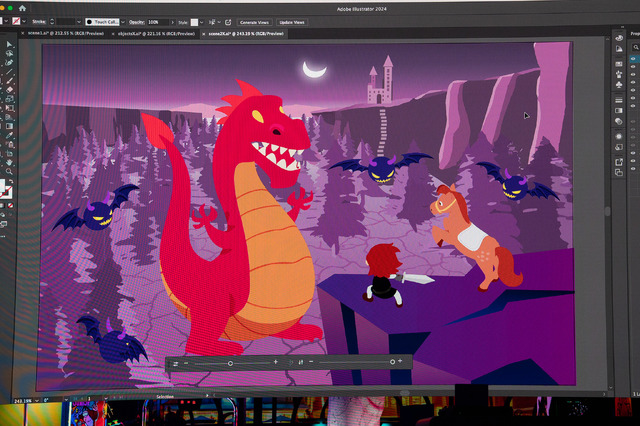The image size is (640, 426).
Task: Open the Graphic Styles panel icon
Action: [619, 147]
